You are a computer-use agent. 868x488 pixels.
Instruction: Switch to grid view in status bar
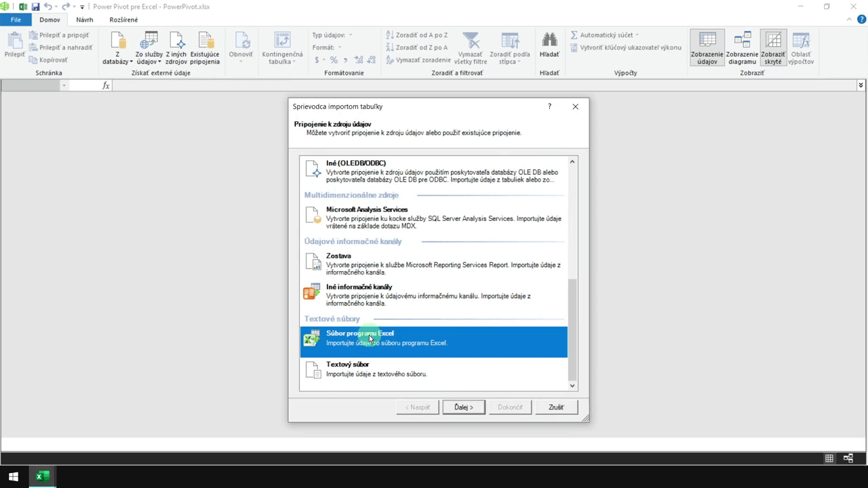[x=829, y=458]
